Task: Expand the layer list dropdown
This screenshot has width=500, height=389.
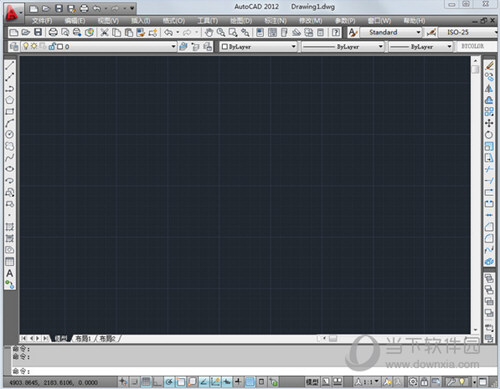Action: 173,46
